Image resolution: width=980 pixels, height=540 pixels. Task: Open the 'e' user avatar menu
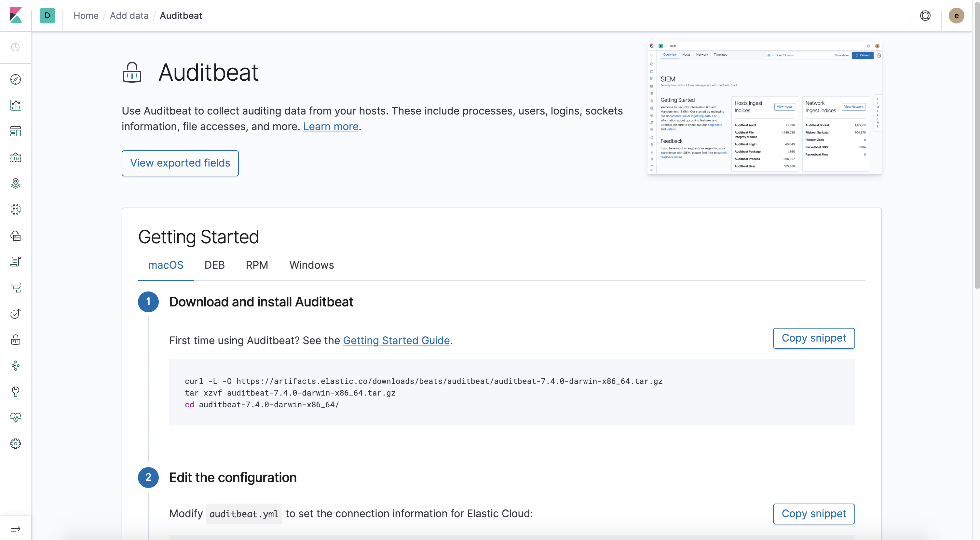coord(957,16)
